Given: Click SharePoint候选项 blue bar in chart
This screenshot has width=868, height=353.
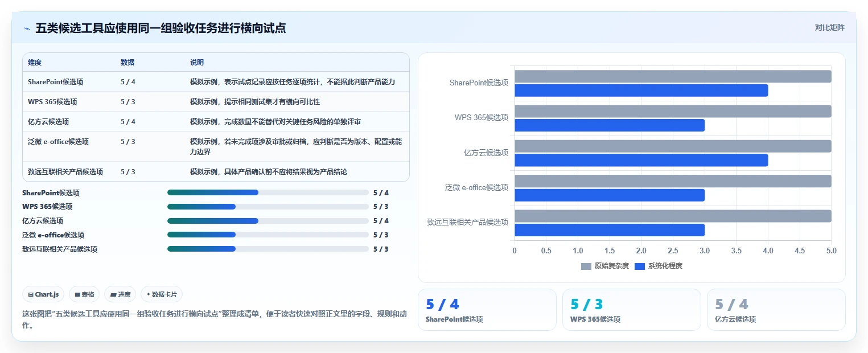Looking at the screenshot, I should 641,91.
